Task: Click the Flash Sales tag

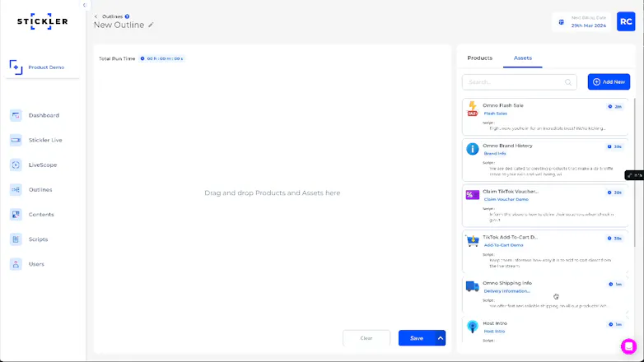Action: pos(495,114)
